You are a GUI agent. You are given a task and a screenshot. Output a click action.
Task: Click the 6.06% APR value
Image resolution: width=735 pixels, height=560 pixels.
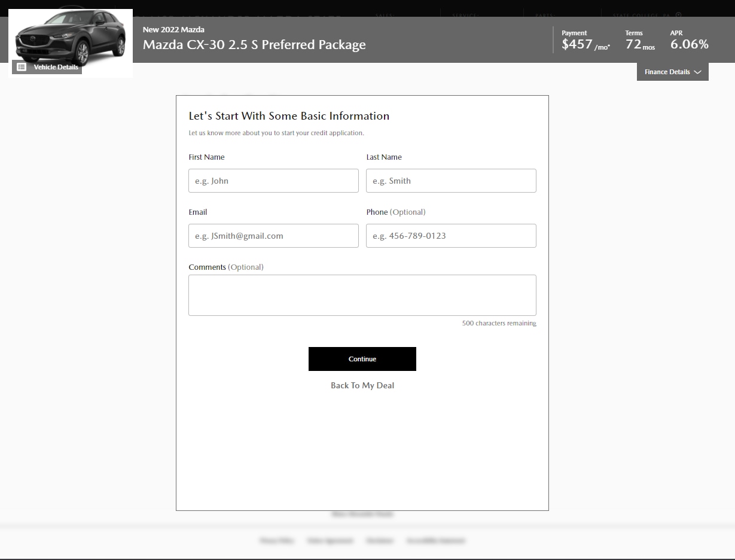[x=689, y=44]
